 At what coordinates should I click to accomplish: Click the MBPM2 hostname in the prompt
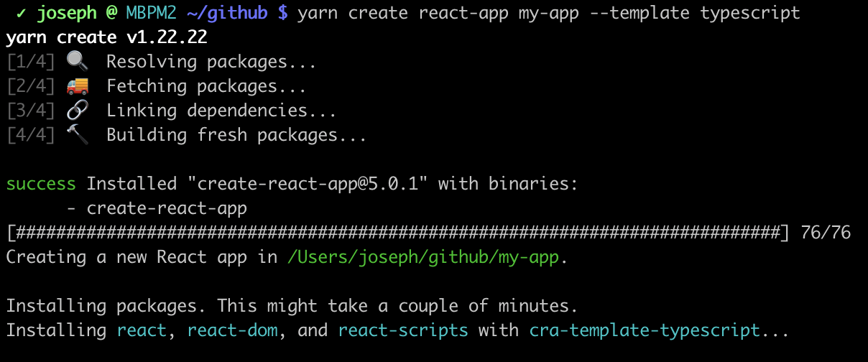(x=142, y=13)
